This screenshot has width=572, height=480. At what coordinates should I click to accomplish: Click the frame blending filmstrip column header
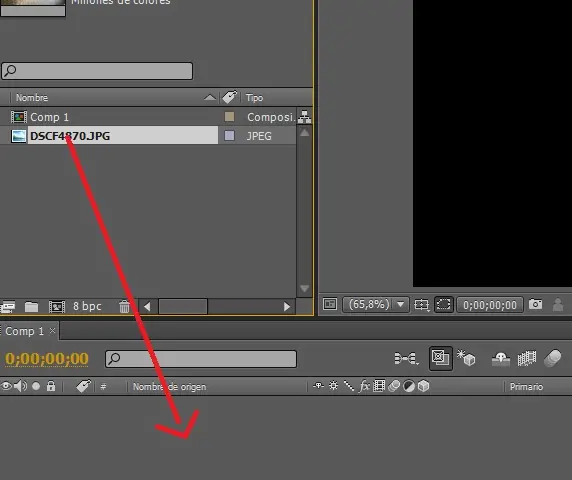379,386
